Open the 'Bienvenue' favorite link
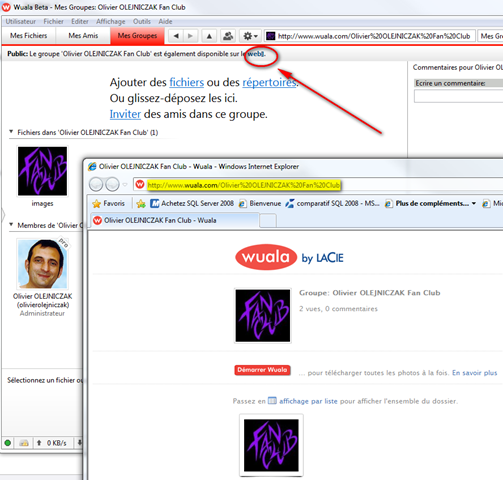 260,203
